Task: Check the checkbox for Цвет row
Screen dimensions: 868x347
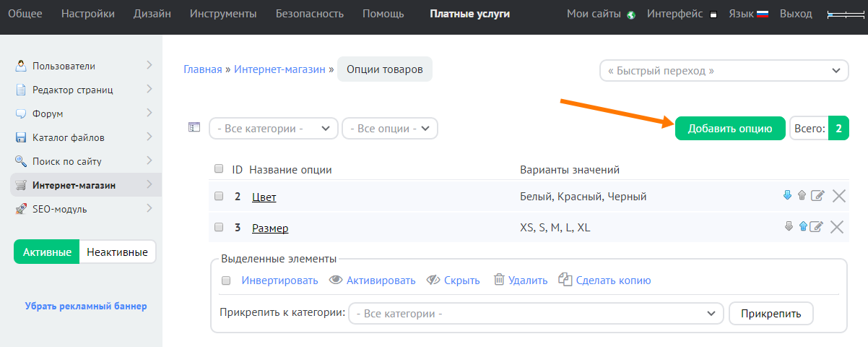Action: [219, 196]
